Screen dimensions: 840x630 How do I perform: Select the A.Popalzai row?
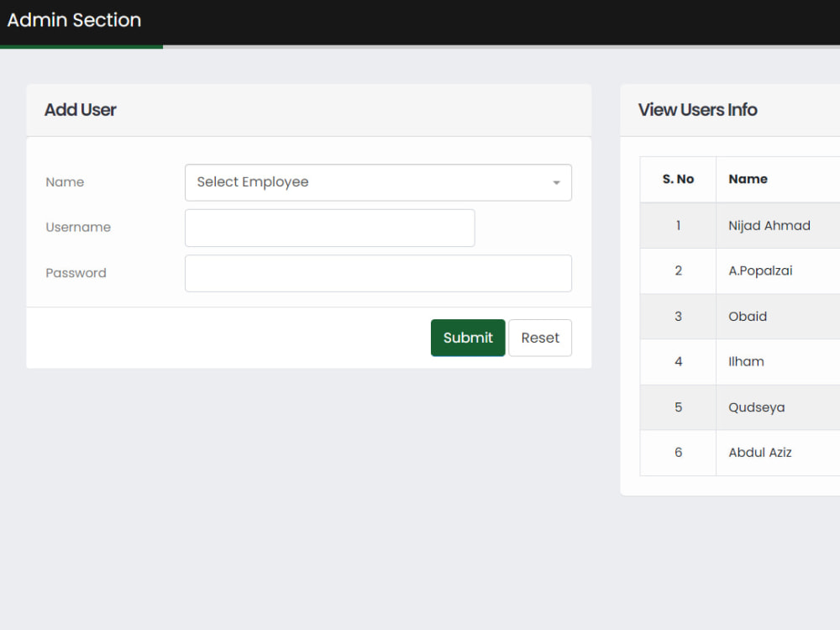[740, 271]
